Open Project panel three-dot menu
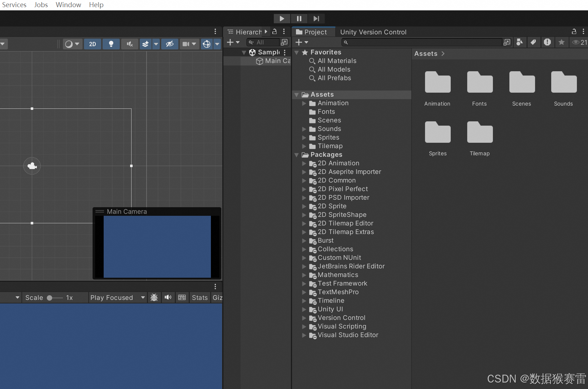The width and height of the screenshot is (588, 389). pyautogui.click(x=583, y=31)
